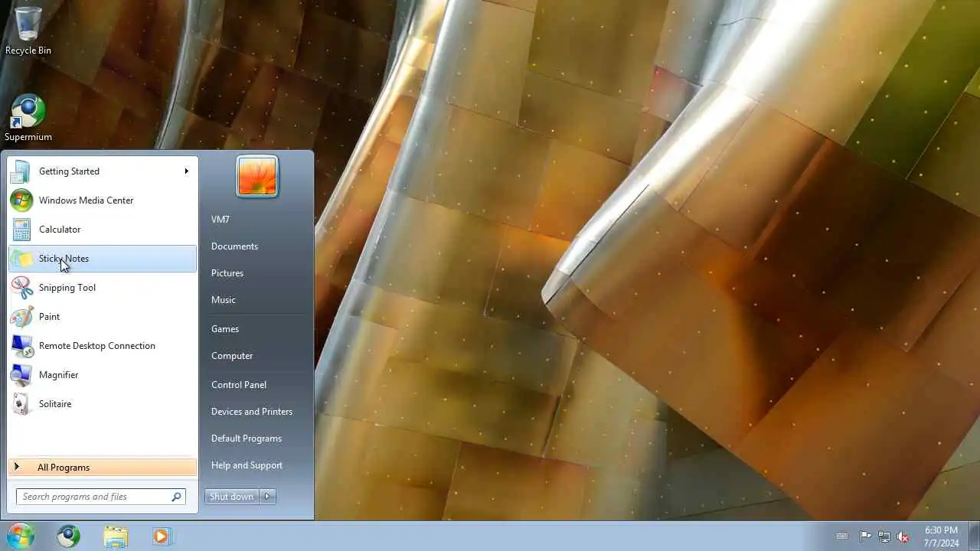This screenshot has height=551, width=980.
Task: Click the Start orb button
Action: click(x=21, y=536)
